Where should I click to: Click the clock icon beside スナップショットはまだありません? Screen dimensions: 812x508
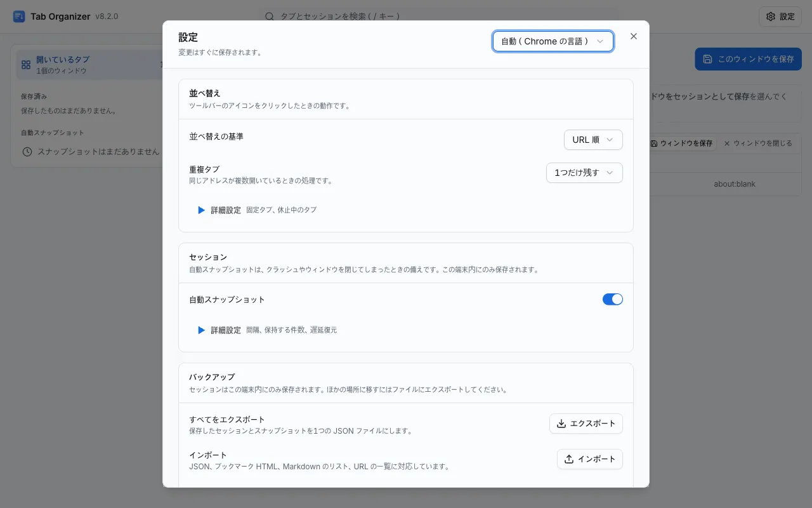[27, 152]
